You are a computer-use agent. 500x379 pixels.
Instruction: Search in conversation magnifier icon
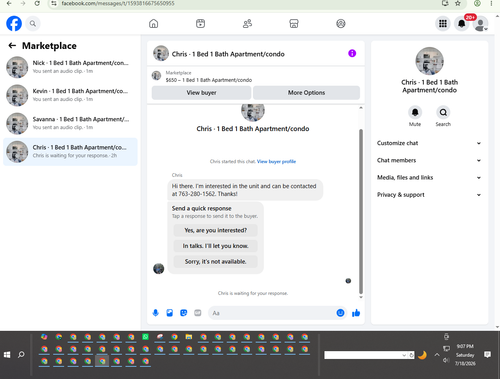[x=443, y=112]
